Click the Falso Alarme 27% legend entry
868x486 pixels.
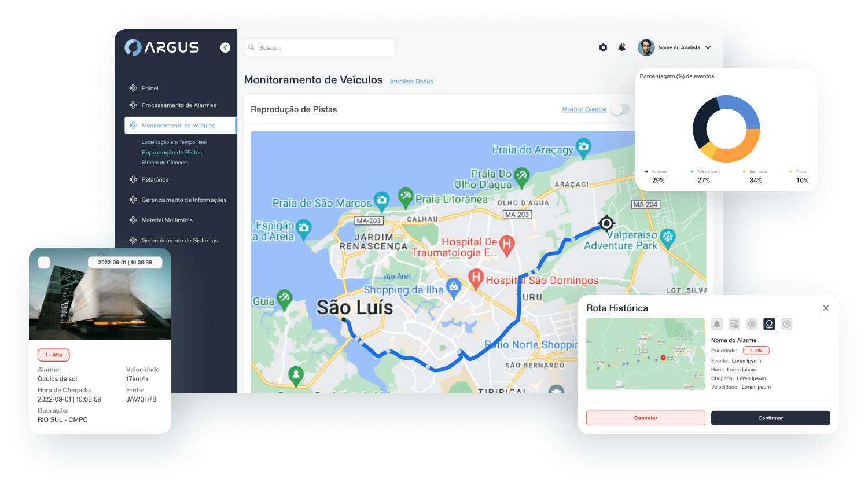[705, 176]
